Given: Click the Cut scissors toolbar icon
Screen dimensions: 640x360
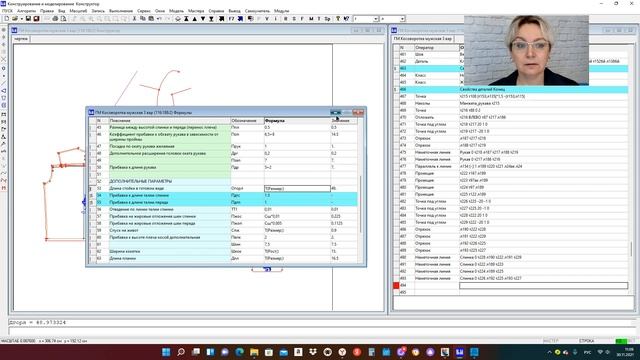Looking at the screenshot, I should tap(134, 19).
